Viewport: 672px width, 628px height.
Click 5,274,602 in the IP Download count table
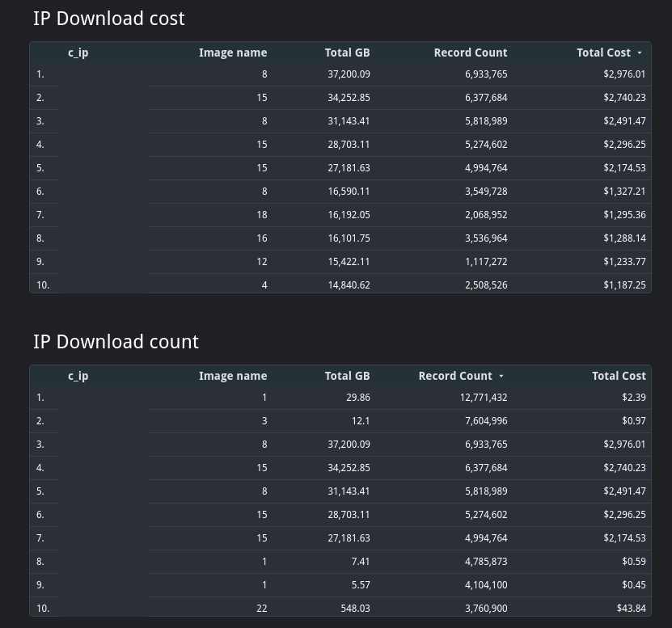coord(486,515)
